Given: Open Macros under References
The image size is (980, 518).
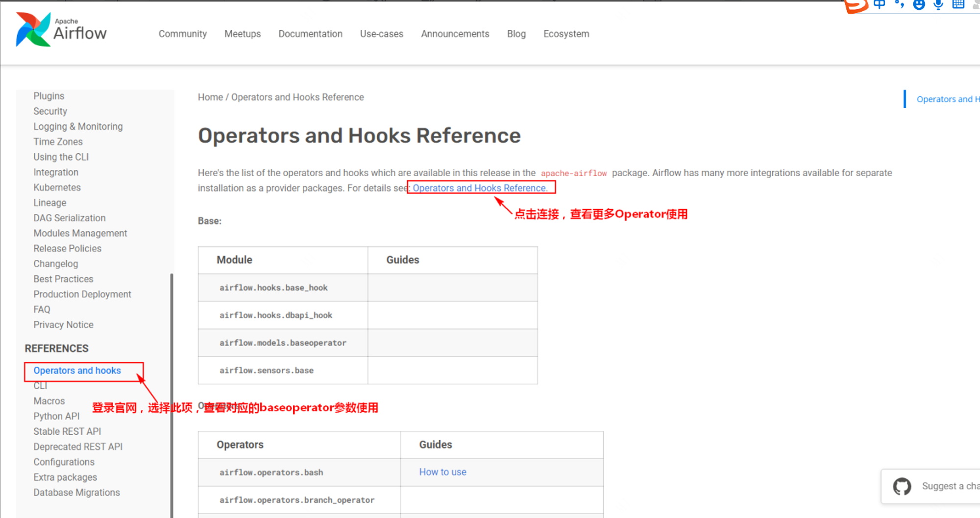Looking at the screenshot, I should pyautogui.click(x=49, y=401).
